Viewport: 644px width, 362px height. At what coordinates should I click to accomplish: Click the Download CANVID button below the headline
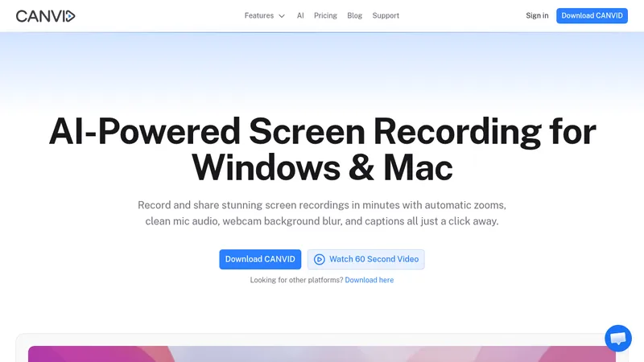point(260,259)
